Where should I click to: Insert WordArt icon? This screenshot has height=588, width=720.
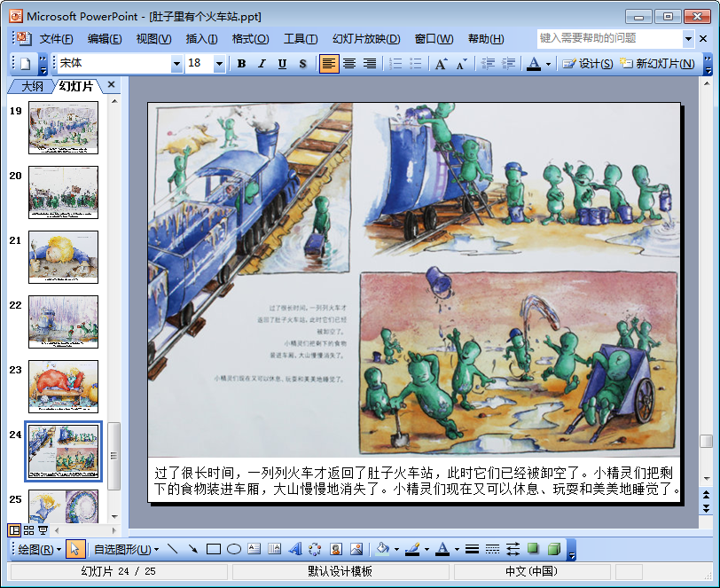[x=295, y=549]
